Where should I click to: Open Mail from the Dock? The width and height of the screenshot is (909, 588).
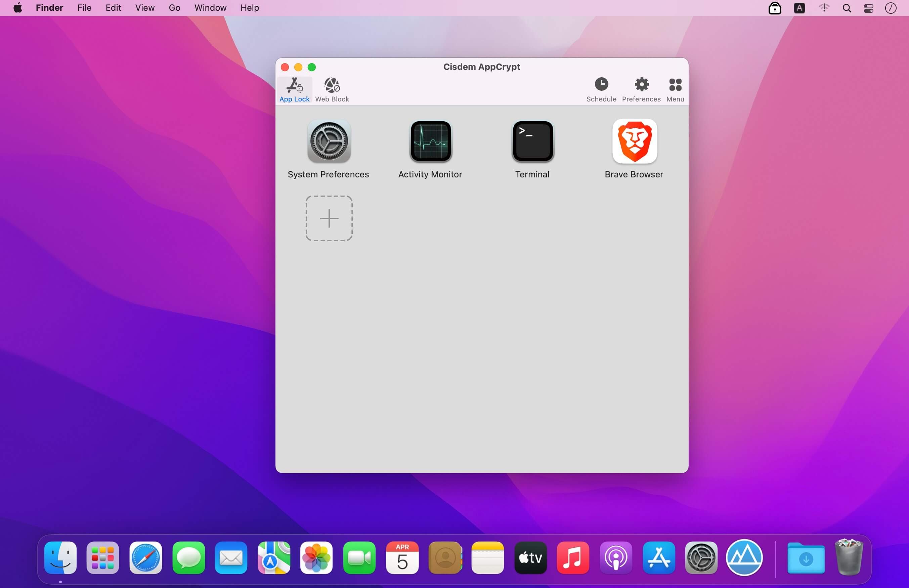pyautogui.click(x=231, y=557)
